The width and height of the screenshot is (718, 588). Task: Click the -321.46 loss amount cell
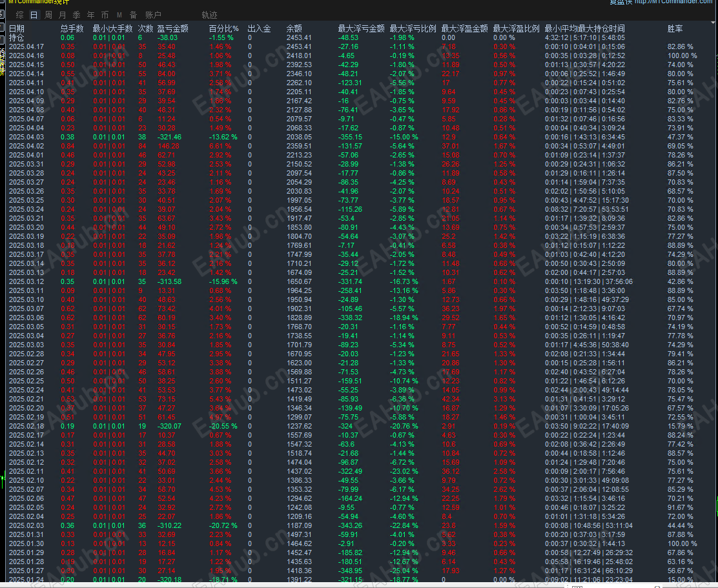pos(169,137)
